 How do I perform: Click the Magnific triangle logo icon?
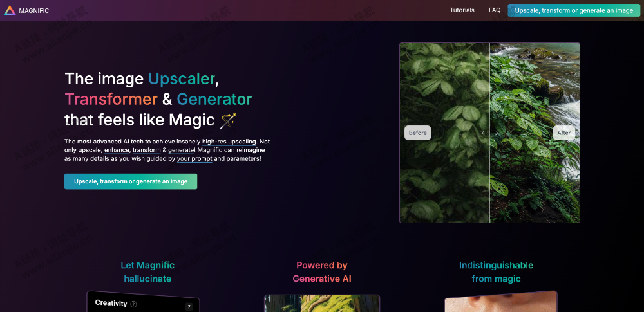(10, 10)
